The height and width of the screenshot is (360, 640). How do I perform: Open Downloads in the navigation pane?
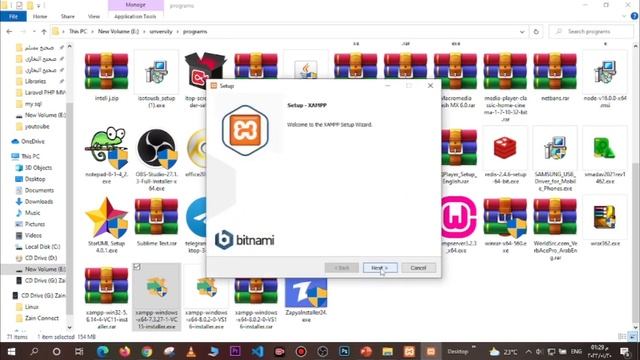39,202
